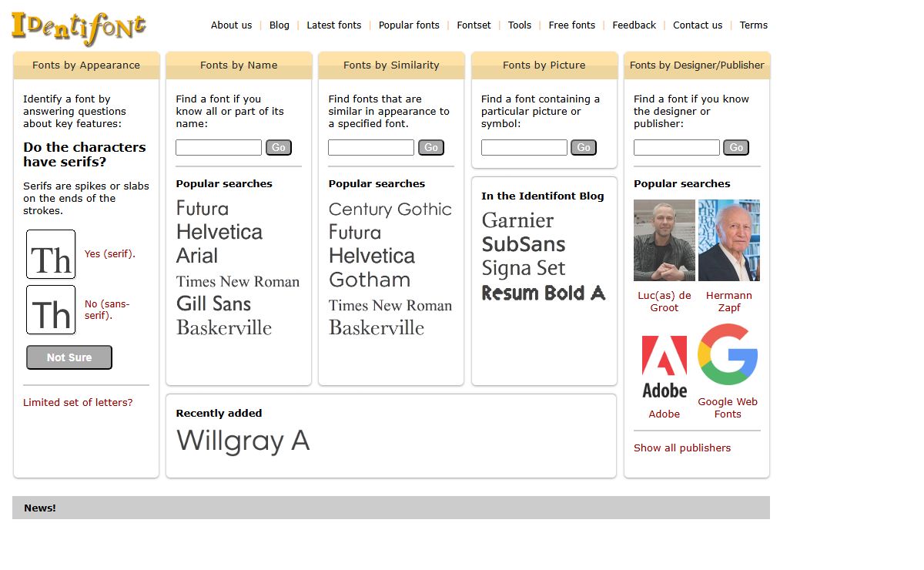Open the About us page

(232, 25)
